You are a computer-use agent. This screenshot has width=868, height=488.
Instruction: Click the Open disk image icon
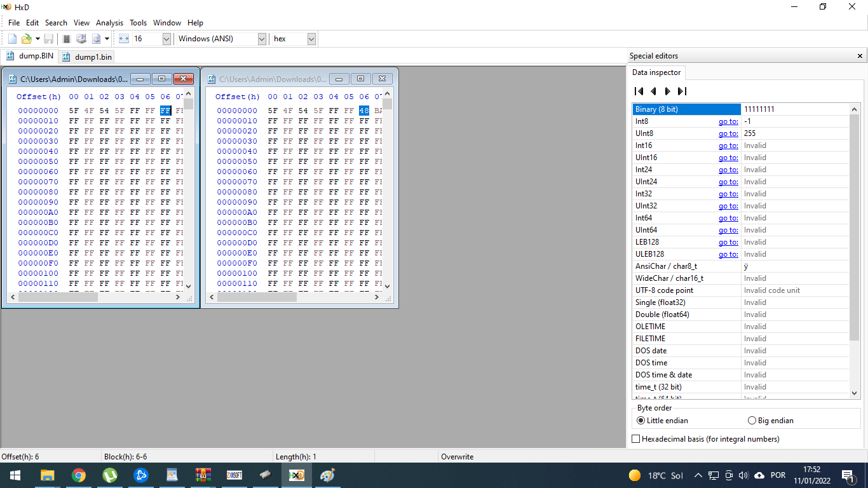96,39
